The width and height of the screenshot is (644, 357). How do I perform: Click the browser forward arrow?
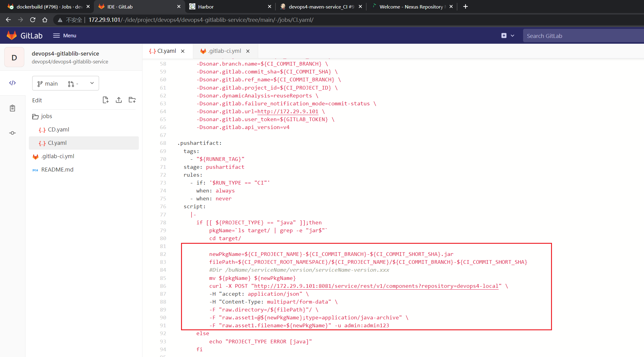20,20
